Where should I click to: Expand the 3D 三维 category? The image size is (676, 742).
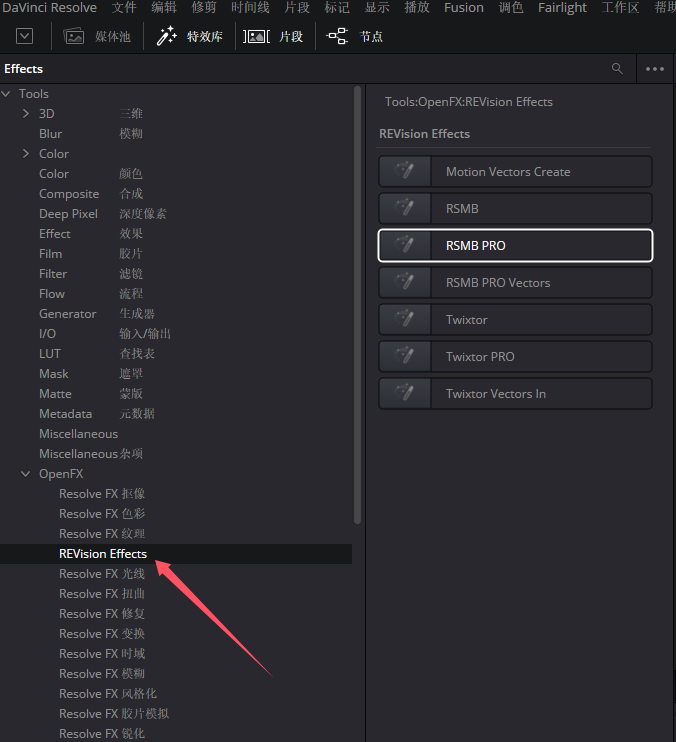pos(26,114)
